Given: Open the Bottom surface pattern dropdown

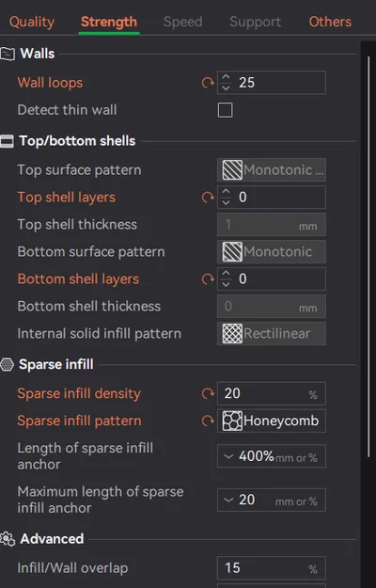Looking at the screenshot, I should point(272,251).
